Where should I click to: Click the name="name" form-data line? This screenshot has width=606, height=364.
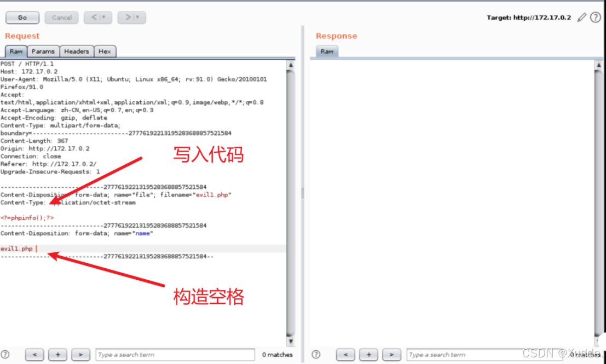77,233
